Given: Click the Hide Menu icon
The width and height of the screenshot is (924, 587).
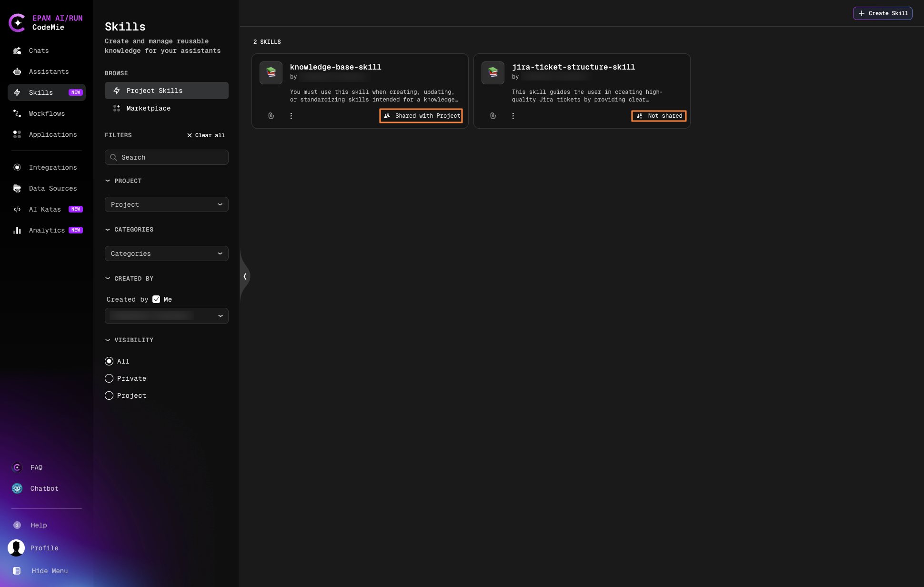Looking at the screenshot, I should tap(17, 571).
